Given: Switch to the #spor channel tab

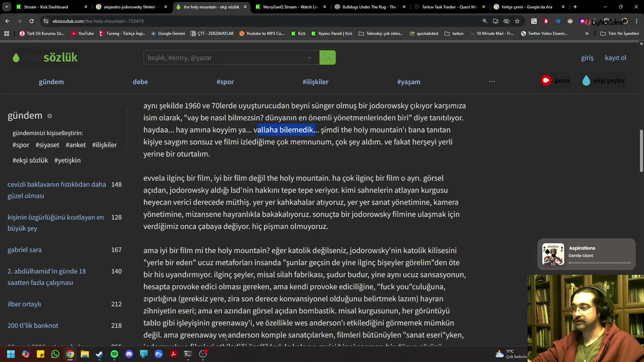Looking at the screenshot, I should point(225,81).
